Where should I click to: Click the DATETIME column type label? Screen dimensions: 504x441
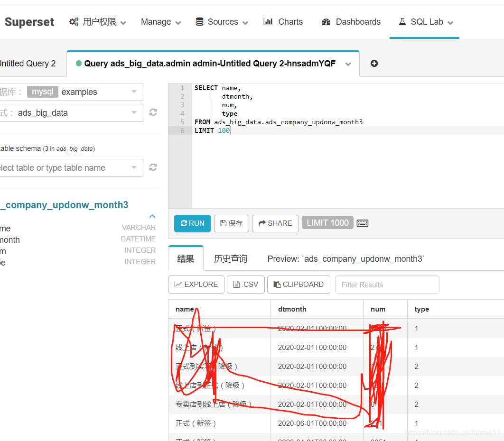[x=138, y=239]
